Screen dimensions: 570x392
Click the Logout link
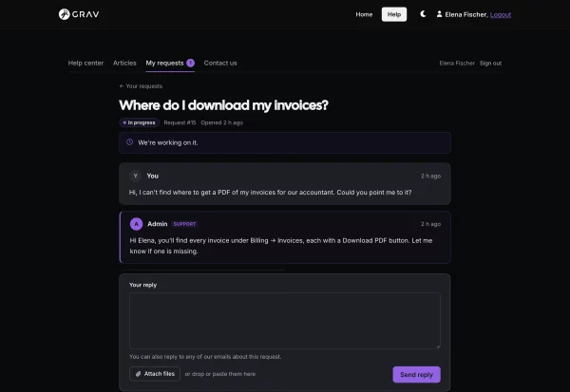click(501, 14)
